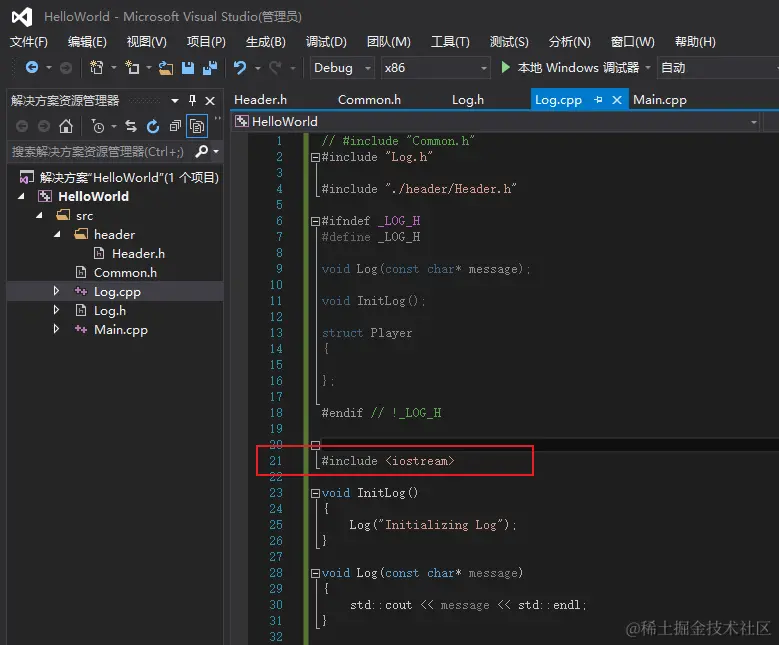
Task: Expand the Main.cpp tree node
Action: (56, 329)
